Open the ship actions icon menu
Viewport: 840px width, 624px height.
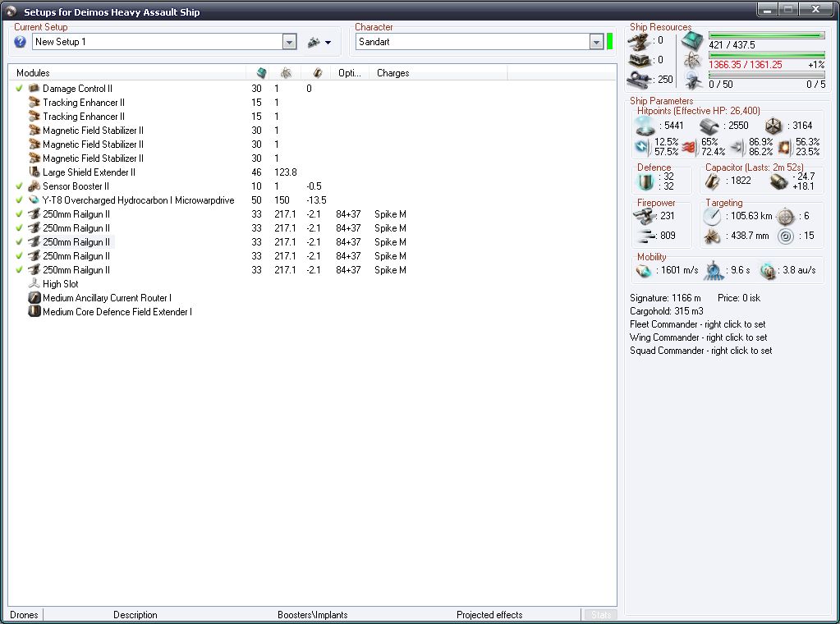click(x=319, y=42)
